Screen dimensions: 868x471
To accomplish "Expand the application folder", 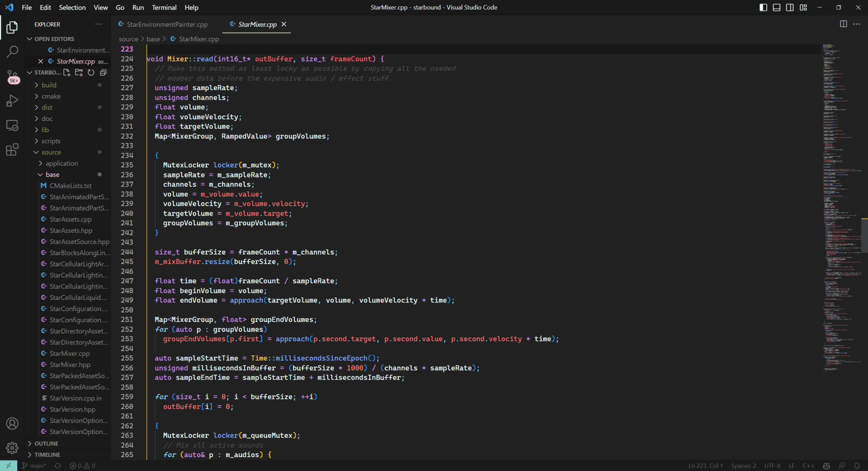I will 68,163.
